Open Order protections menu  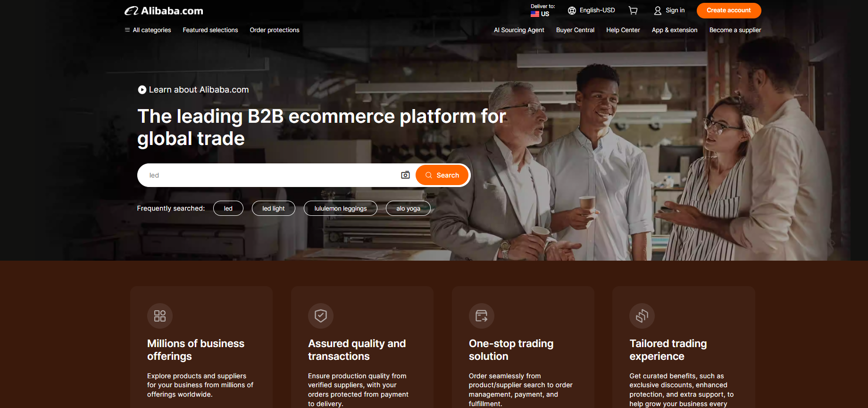click(275, 30)
